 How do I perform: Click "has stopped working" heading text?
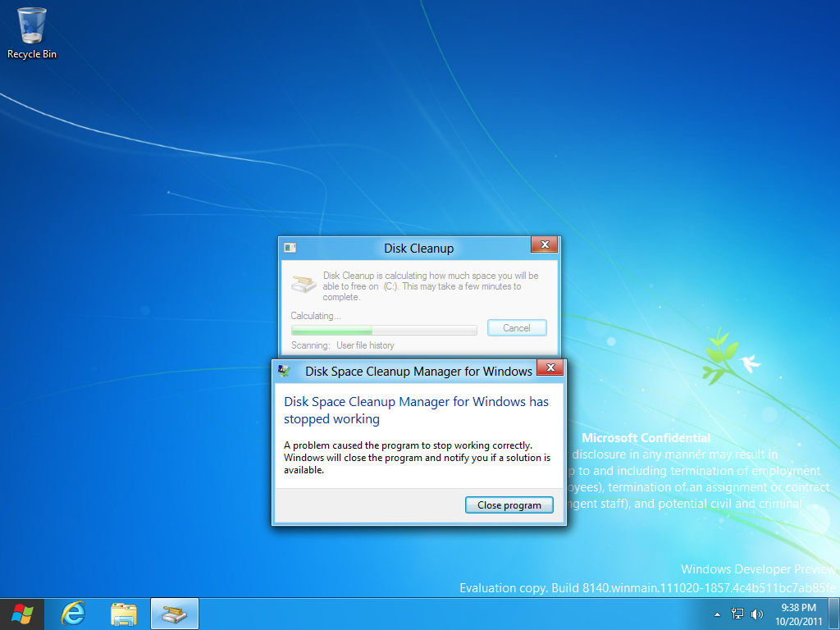coord(416,410)
